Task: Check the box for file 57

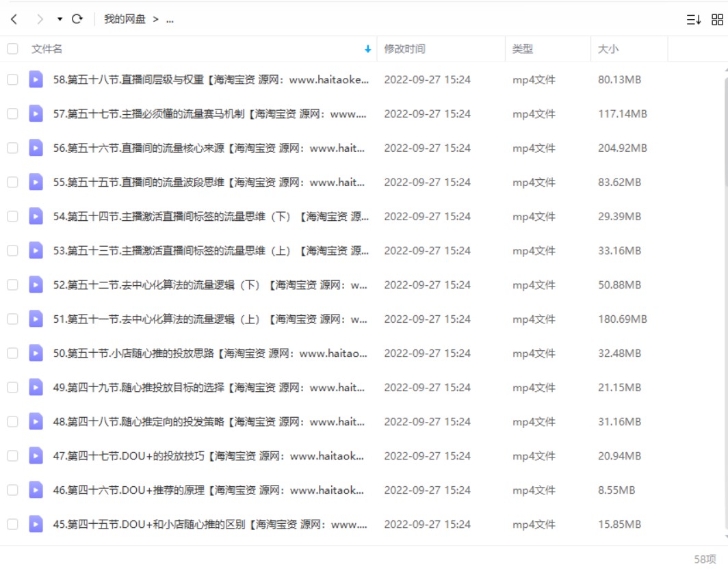Action: [x=12, y=114]
